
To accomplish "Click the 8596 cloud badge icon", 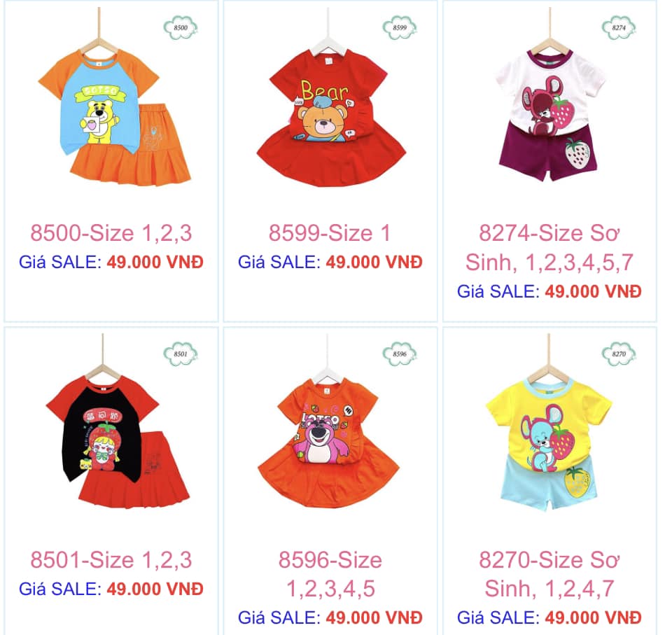I will click(x=400, y=354).
